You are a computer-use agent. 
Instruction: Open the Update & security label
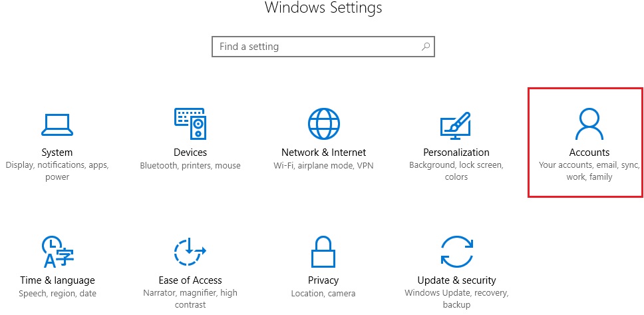click(x=456, y=280)
